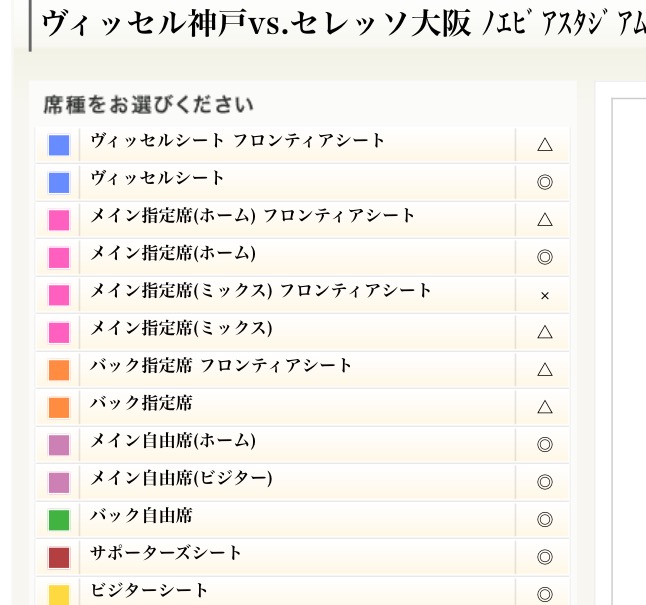Image resolution: width=646 pixels, height=605 pixels.
Task: Click pink swatch for メイン指定席(ホーム) フロンティアシート
Action: tap(59, 220)
